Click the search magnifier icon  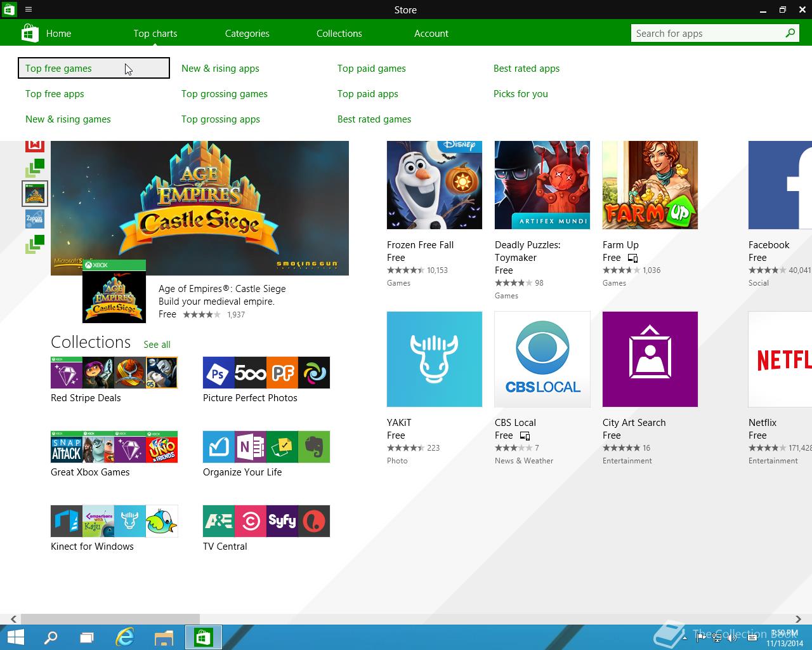[x=790, y=33]
